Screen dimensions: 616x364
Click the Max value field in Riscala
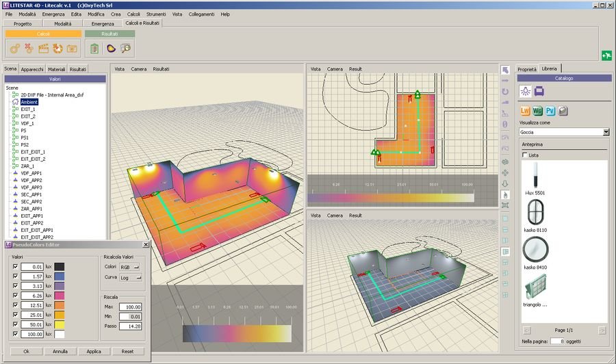click(131, 307)
